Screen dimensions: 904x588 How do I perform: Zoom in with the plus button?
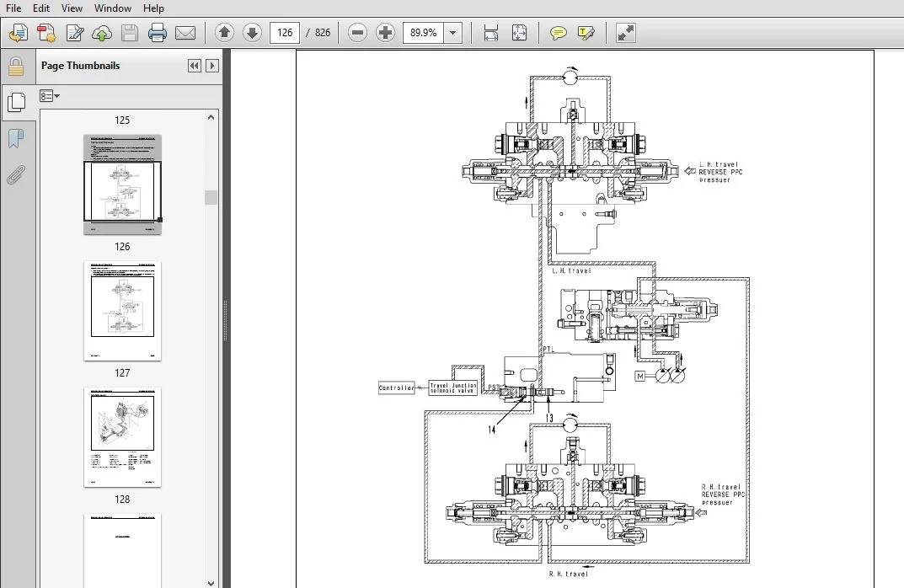coord(385,33)
